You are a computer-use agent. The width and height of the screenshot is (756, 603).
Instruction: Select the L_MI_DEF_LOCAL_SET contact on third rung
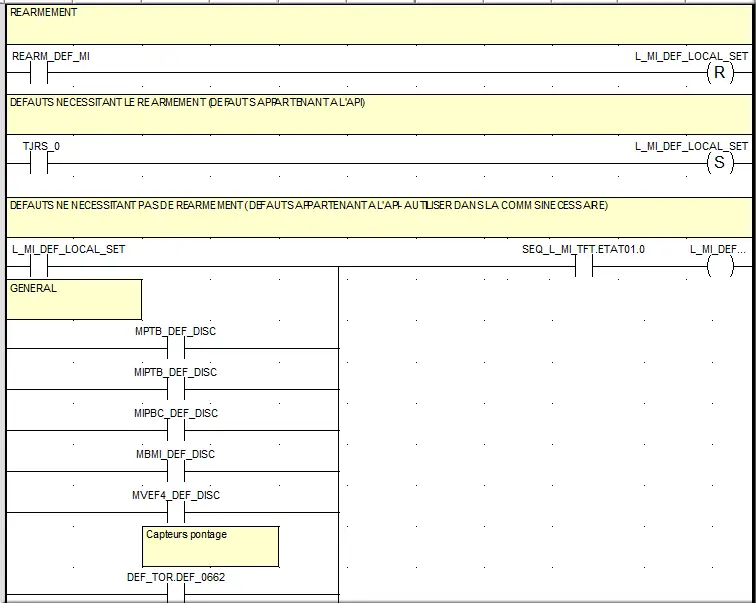pos(40,267)
